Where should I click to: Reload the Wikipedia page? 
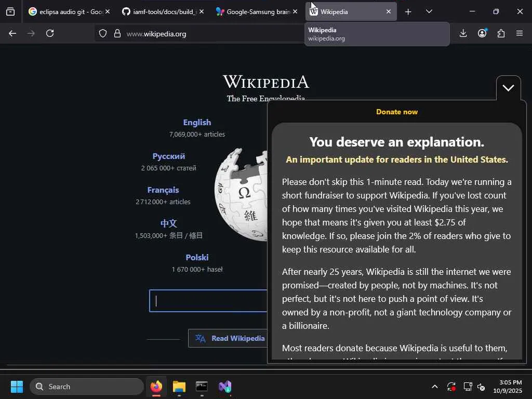pyautogui.click(x=50, y=33)
